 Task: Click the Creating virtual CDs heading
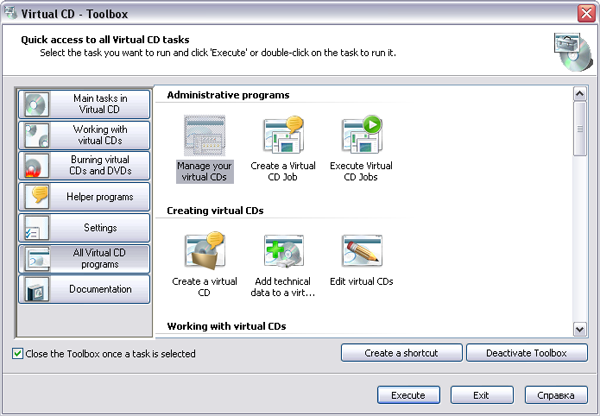pos(215,210)
